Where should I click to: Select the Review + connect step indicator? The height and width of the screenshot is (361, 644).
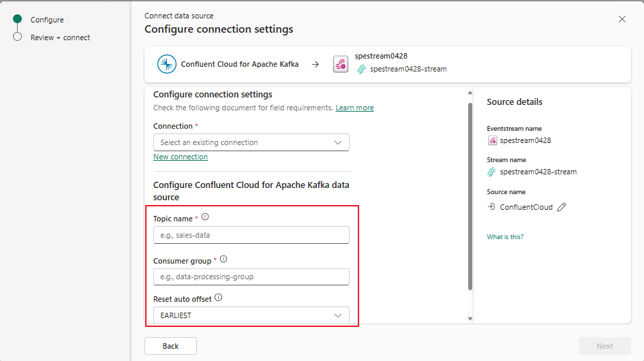(x=17, y=37)
